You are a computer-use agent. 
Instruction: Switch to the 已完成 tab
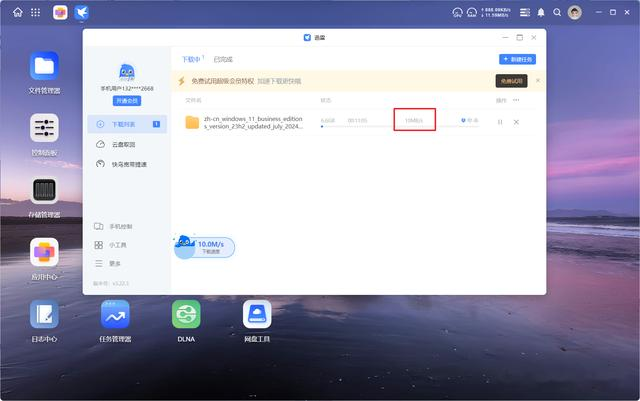point(223,60)
